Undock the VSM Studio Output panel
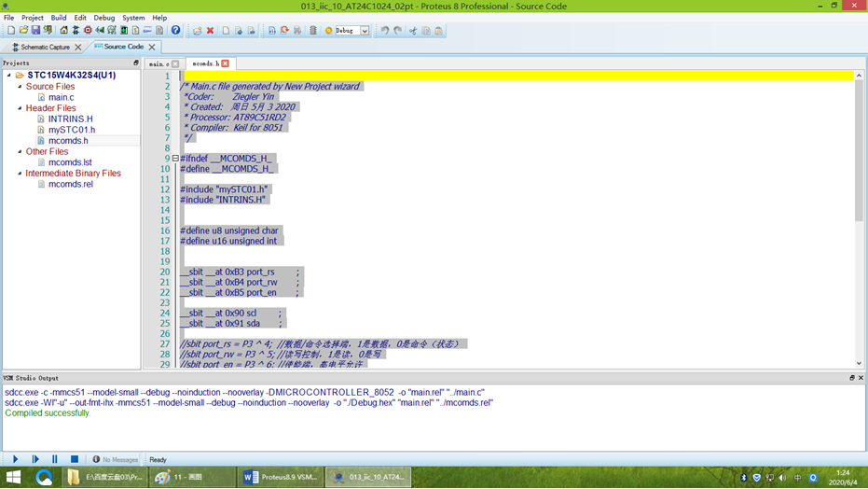Viewport: 868px width, 489px height. click(852, 378)
